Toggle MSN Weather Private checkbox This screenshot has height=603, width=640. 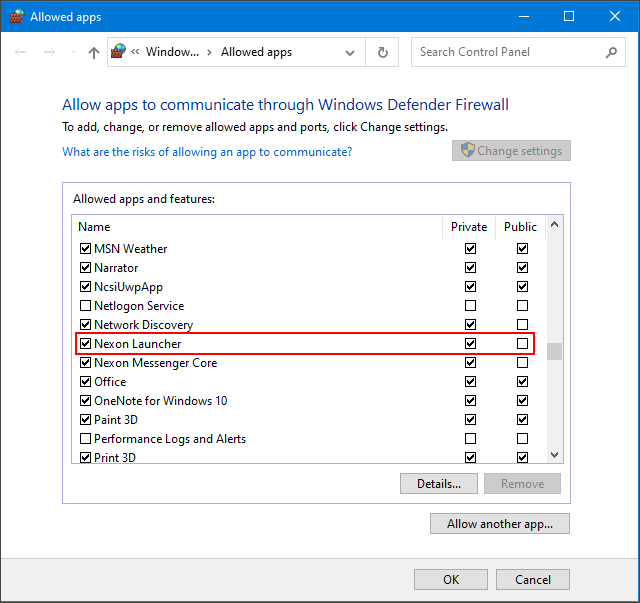tap(470, 249)
